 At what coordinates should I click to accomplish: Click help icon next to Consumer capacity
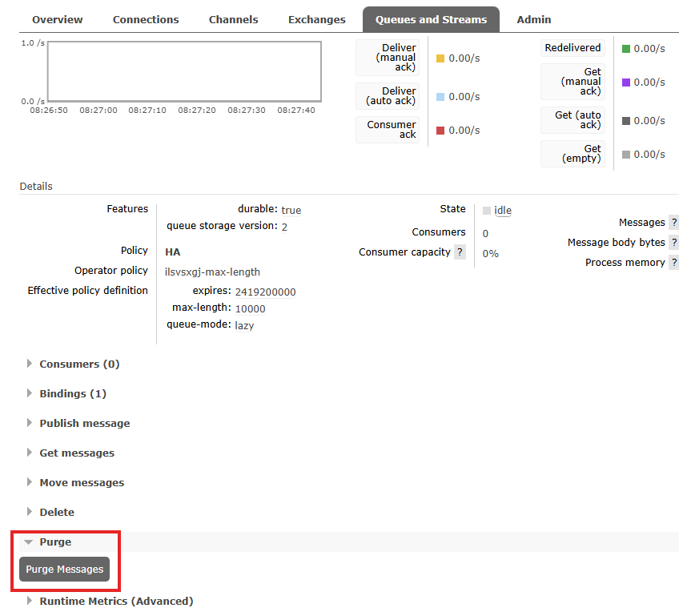tap(460, 252)
